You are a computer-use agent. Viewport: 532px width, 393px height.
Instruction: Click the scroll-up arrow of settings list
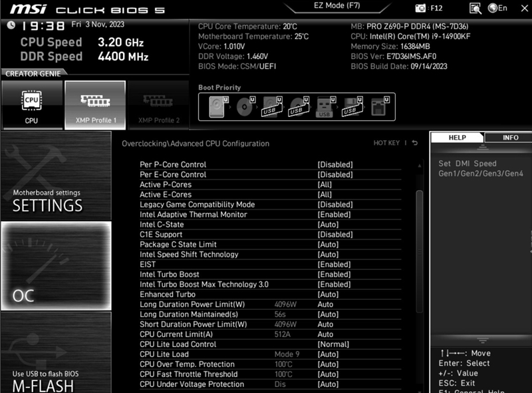(420, 166)
